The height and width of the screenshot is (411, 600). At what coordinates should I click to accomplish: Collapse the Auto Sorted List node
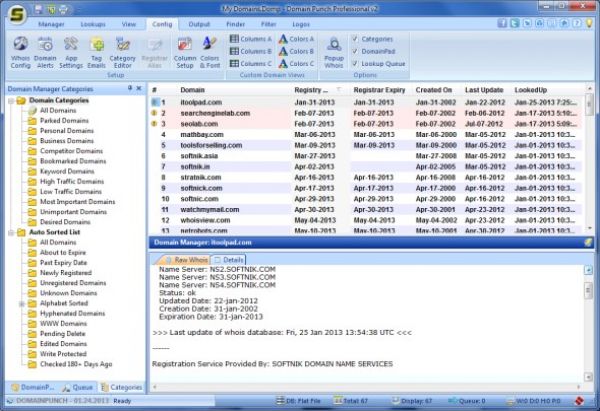tap(11, 232)
